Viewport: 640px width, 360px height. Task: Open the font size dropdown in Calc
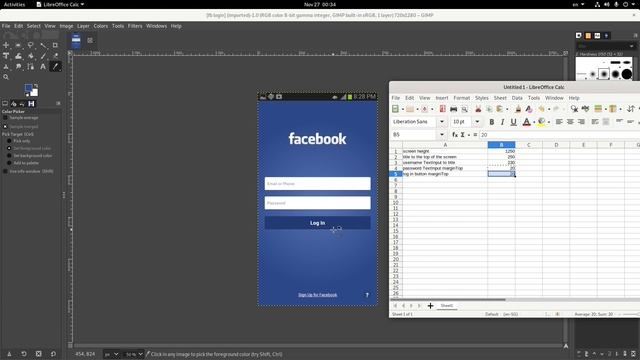click(x=477, y=122)
